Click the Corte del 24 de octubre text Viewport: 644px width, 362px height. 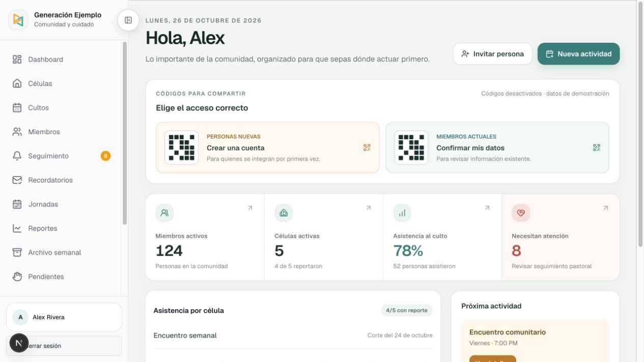400,336
